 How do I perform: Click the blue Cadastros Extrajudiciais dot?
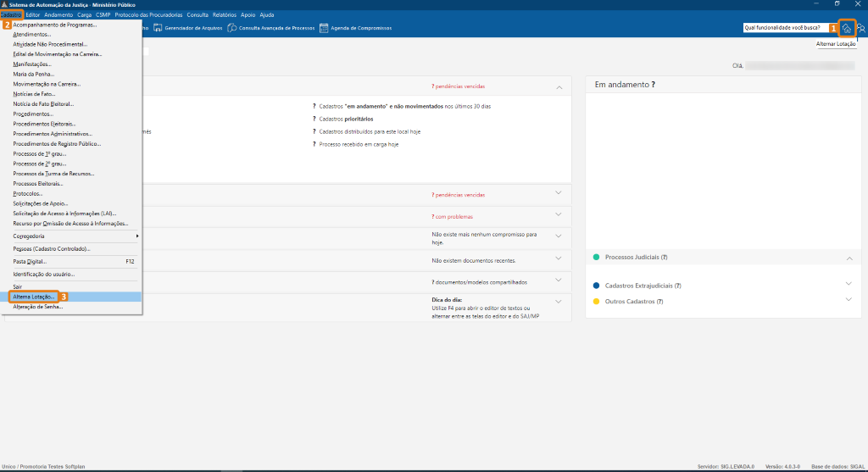tap(597, 286)
